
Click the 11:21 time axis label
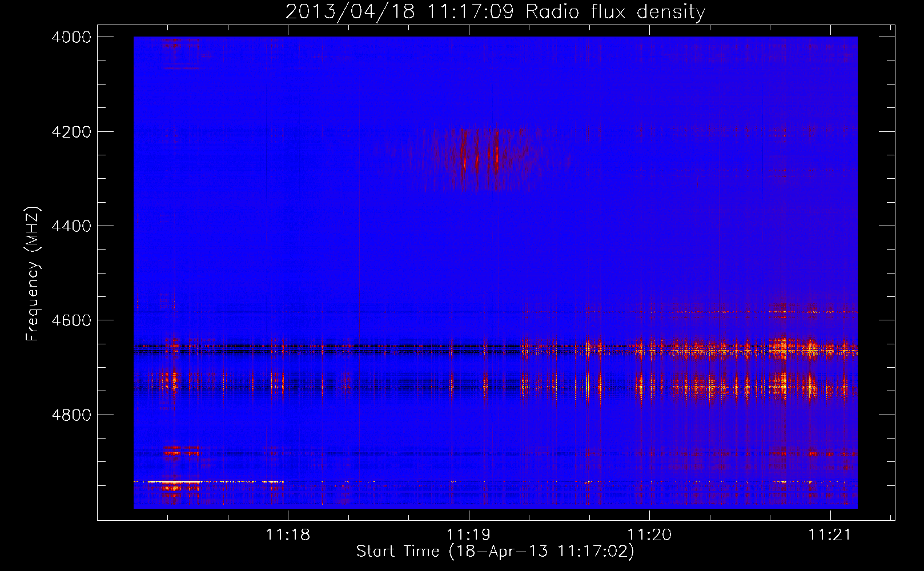coord(830,534)
